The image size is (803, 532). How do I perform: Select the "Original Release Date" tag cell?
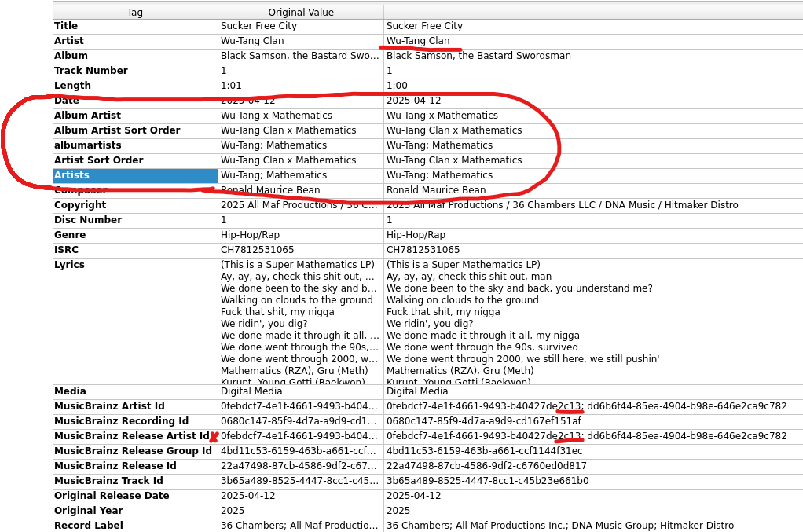(x=135, y=496)
